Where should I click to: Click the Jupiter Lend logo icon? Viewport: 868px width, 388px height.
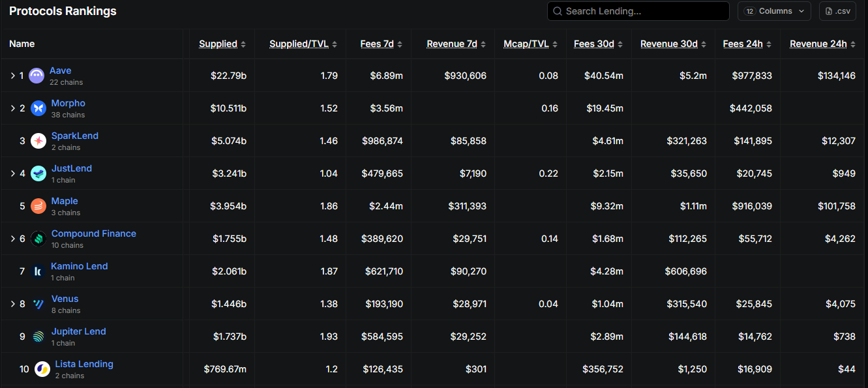[x=38, y=336]
